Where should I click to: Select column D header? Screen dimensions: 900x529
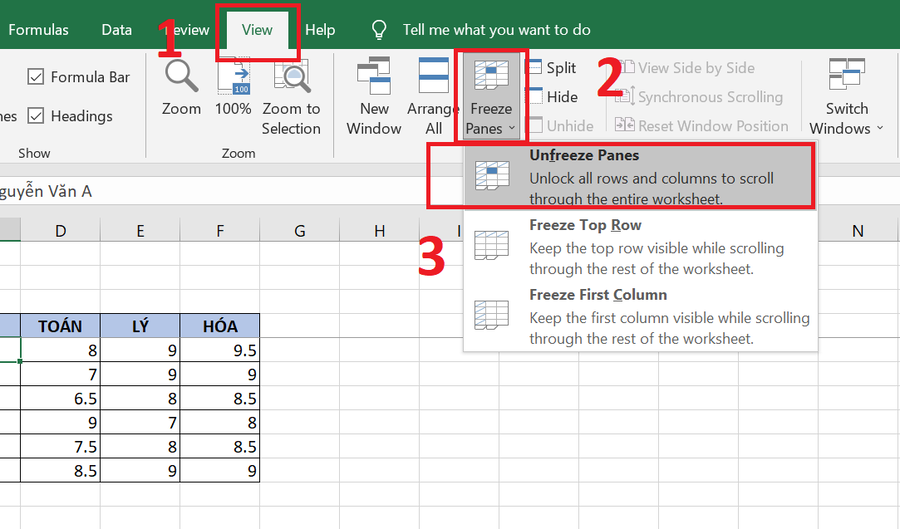60,231
